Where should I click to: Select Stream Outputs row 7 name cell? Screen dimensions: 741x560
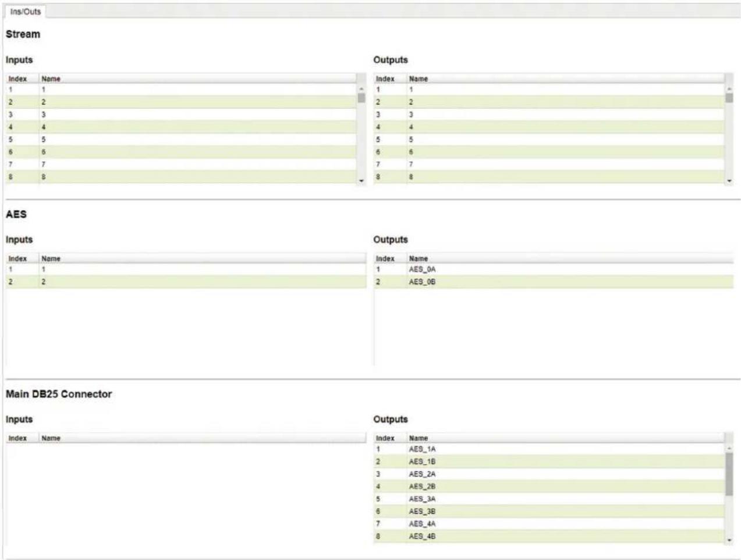(565, 165)
